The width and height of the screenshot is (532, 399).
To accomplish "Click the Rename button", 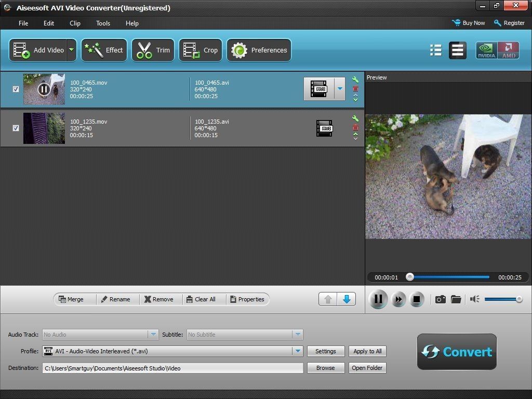I will click(x=116, y=299).
